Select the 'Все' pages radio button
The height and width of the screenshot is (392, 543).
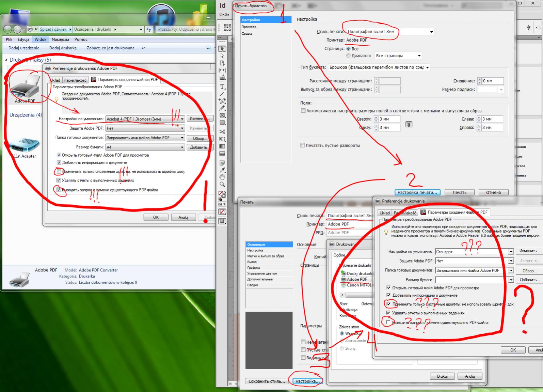click(x=348, y=49)
